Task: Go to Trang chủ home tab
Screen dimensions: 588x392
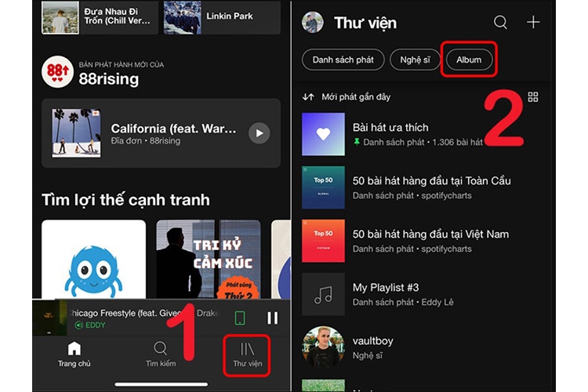Action: coord(74,354)
